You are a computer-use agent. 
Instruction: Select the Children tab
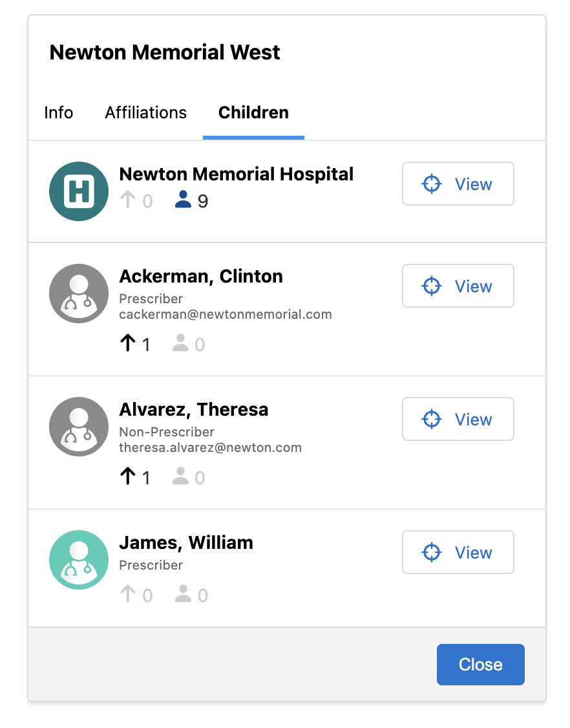point(253,112)
